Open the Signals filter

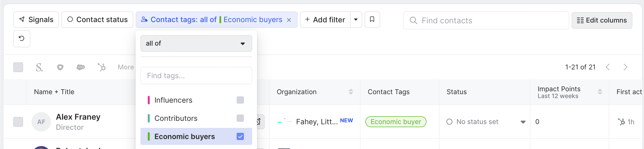[x=36, y=19]
